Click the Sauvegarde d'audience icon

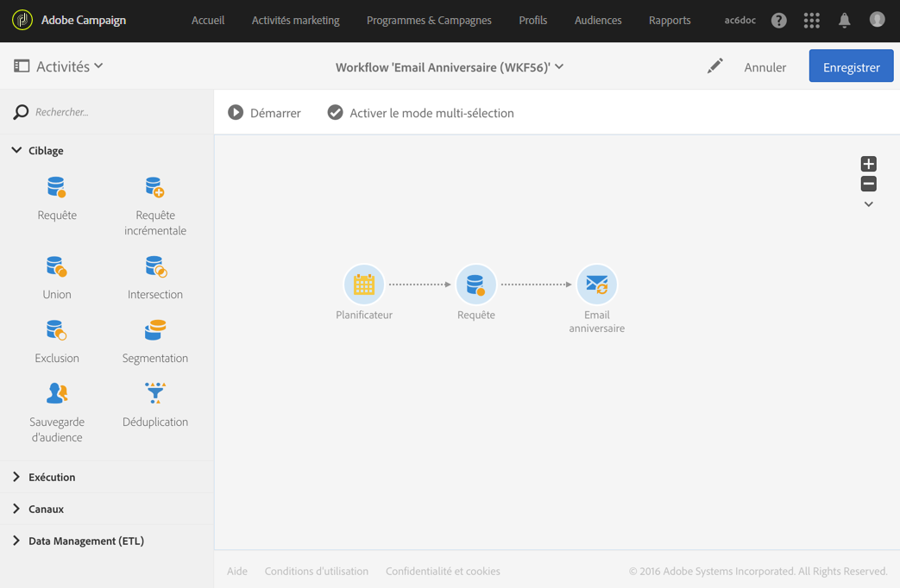click(x=57, y=394)
